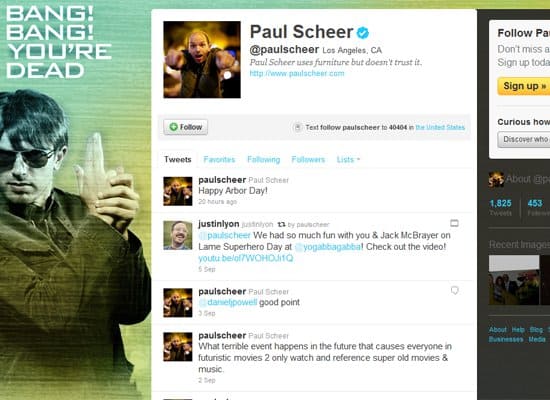Click the verified badge next to Paul Scheer

coord(363,33)
